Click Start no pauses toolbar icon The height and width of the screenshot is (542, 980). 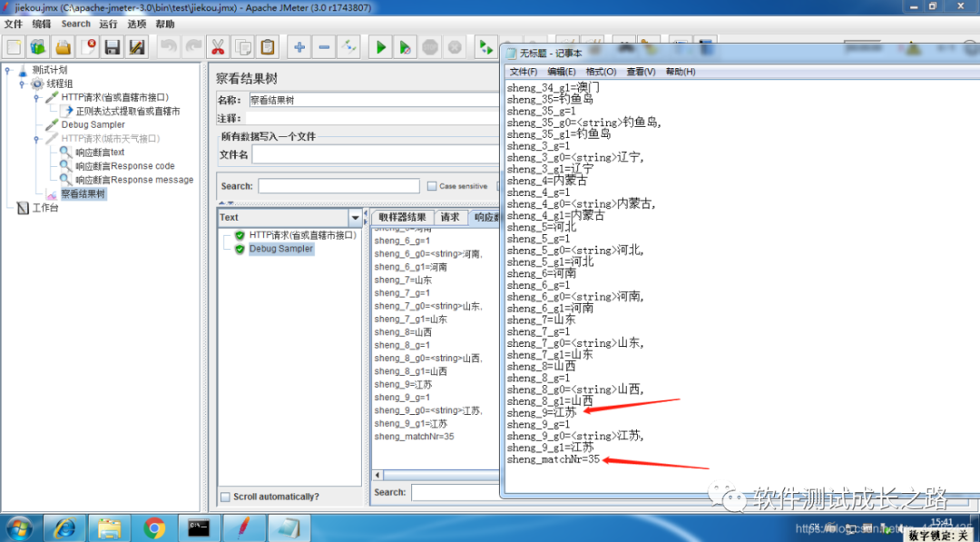[405, 47]
